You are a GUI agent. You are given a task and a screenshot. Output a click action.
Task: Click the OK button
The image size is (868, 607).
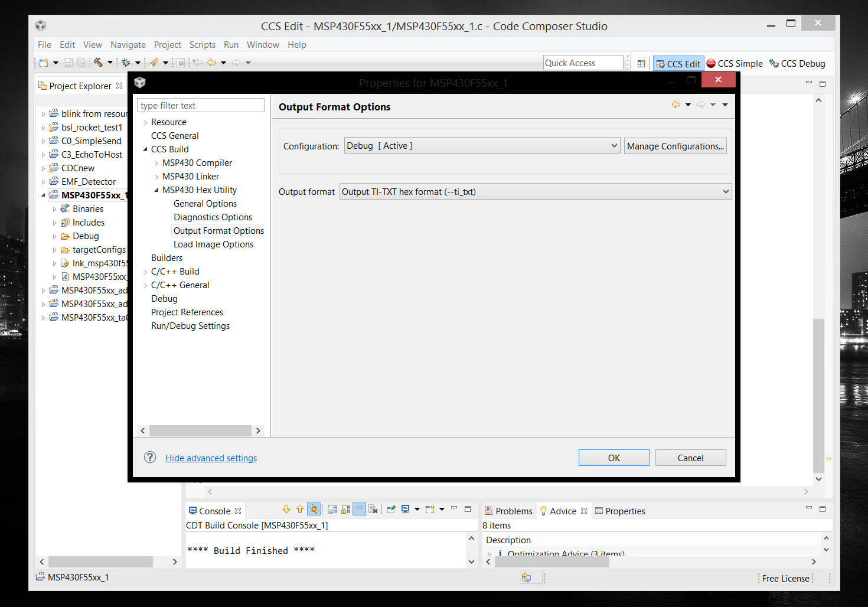tap(614, 458)
